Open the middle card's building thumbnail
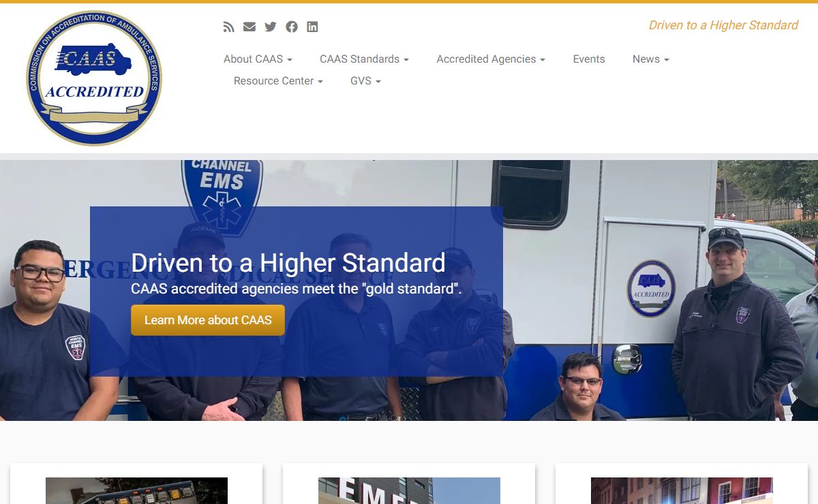 [x=409, y=490]
